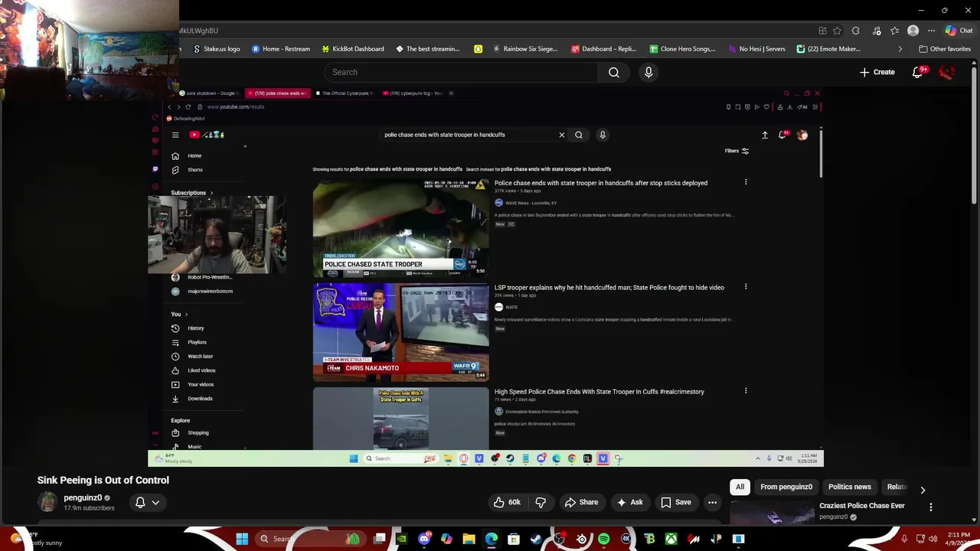Open the three-dot more actions menu under video

712,502
